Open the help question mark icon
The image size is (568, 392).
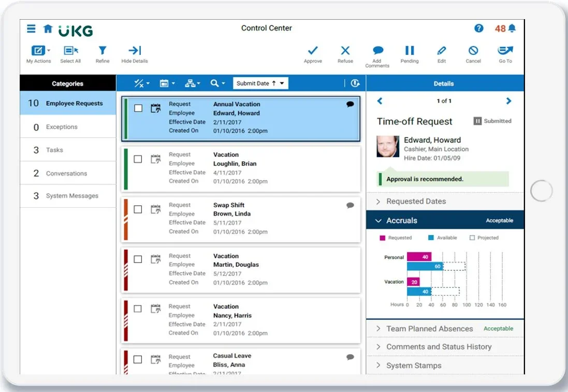tap(478, 28)
